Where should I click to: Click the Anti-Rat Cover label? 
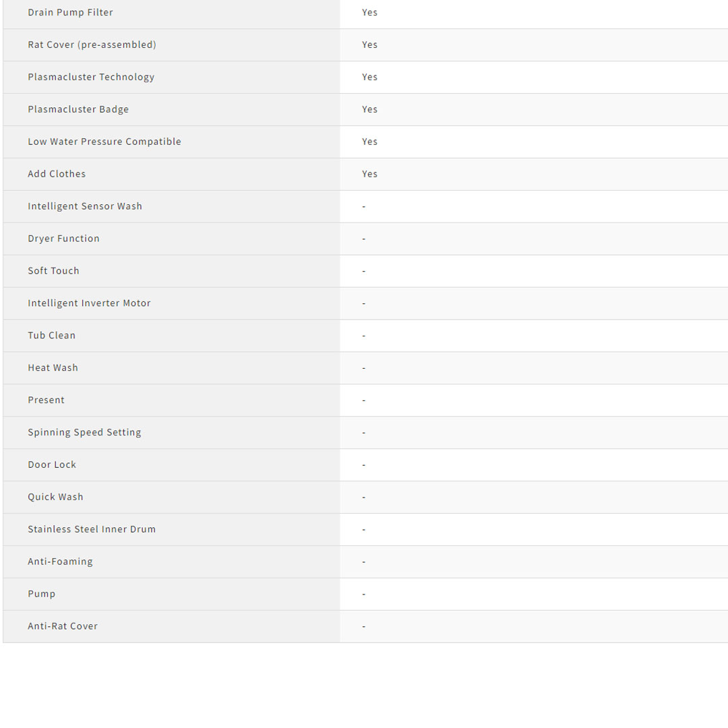[x=63, y=627]
